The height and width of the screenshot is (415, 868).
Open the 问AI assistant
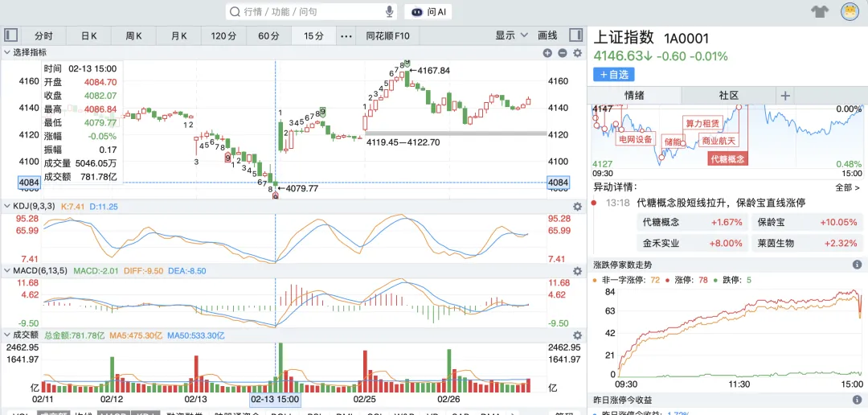point(429,12)
